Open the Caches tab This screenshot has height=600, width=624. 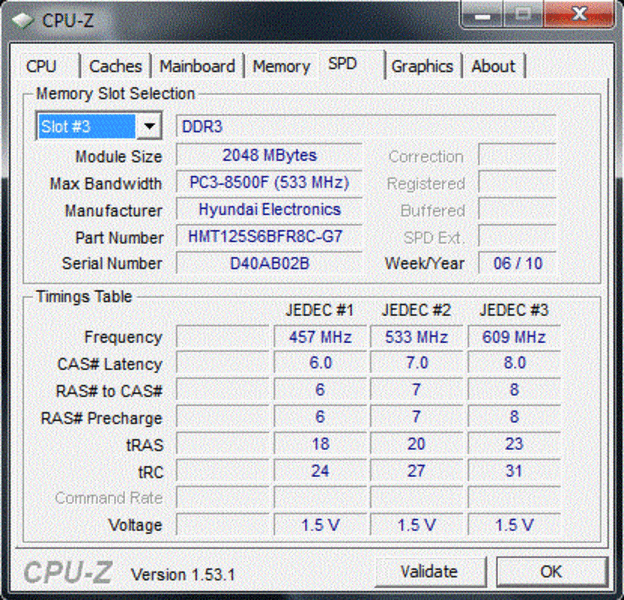pyautogui.click(x=115, y=66)
